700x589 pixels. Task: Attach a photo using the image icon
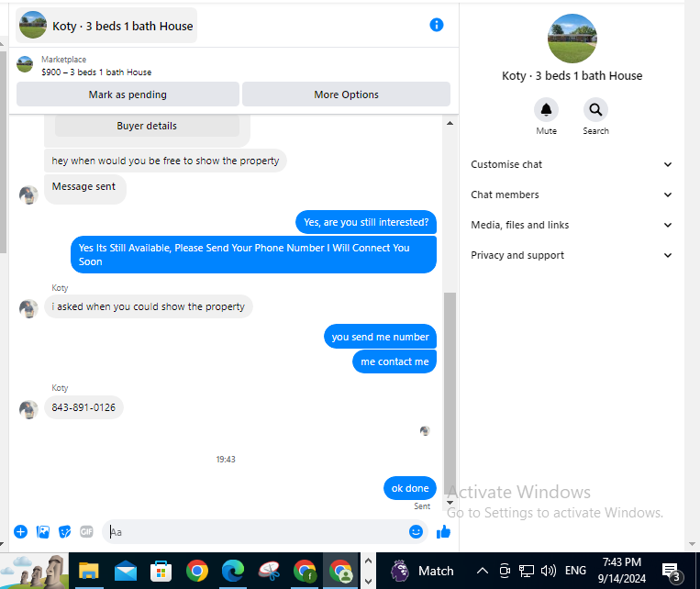(x=43, y=531)
